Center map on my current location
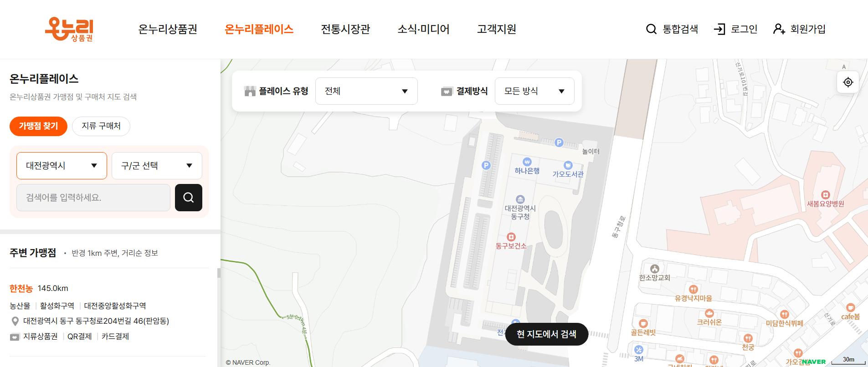The image size is (868, 367). (x=848, y=82)
